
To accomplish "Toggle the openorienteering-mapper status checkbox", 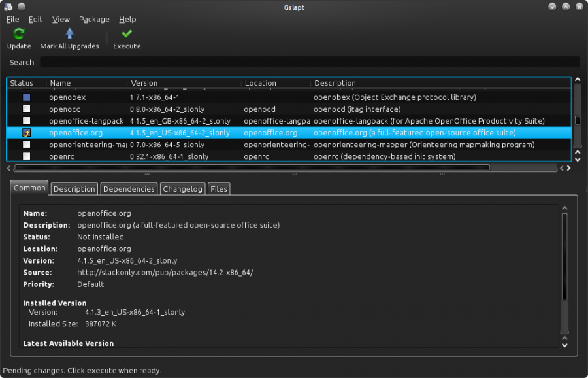I will point(26,145).
